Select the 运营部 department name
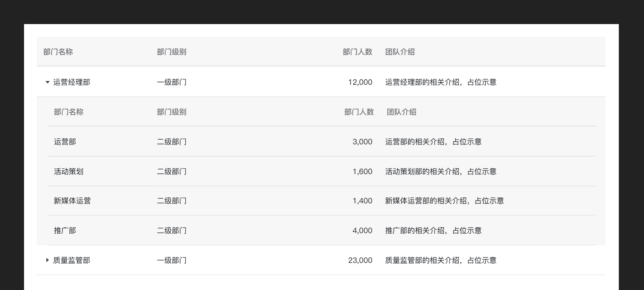644x290 pixels. pyautogui.click(x=65, y=142)
